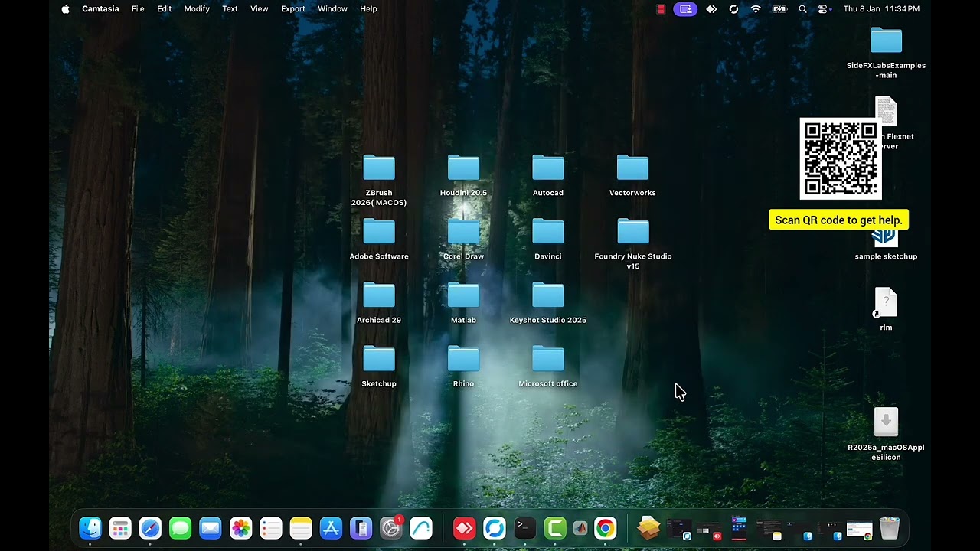Open the red AnyDesk icon in Dock

(465, 528)
